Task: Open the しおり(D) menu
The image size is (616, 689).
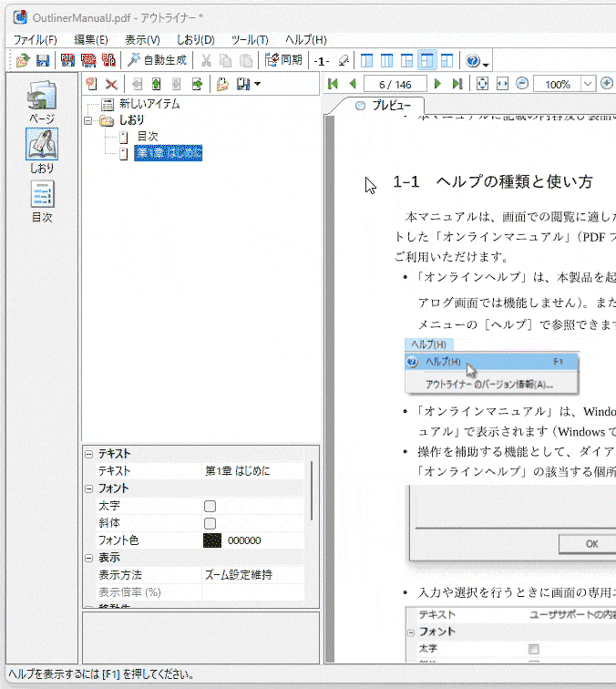Action: click(195, 39)
